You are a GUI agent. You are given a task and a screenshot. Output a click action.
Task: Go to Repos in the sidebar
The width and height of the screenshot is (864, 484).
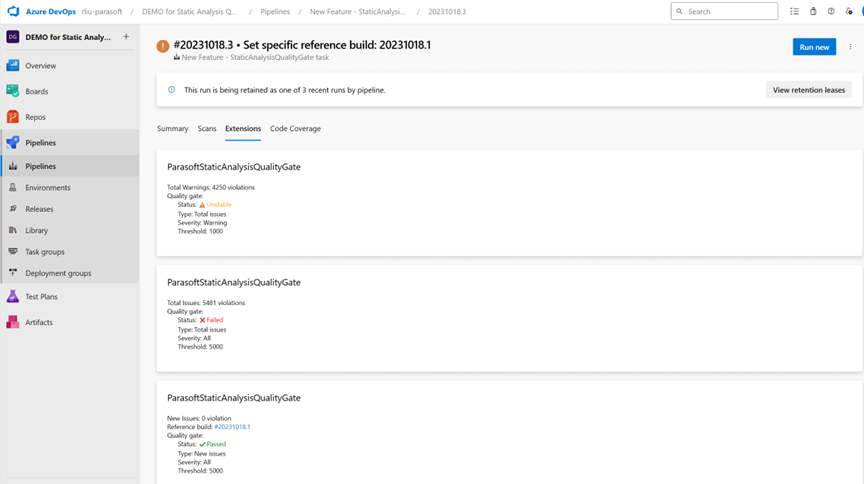point(35,117)
